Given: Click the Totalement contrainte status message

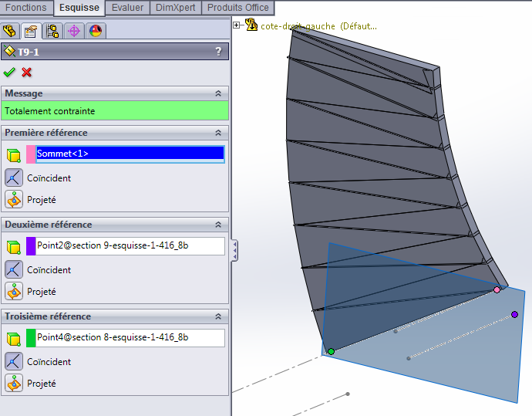Looking at the screenshot, I should point(115,110).
